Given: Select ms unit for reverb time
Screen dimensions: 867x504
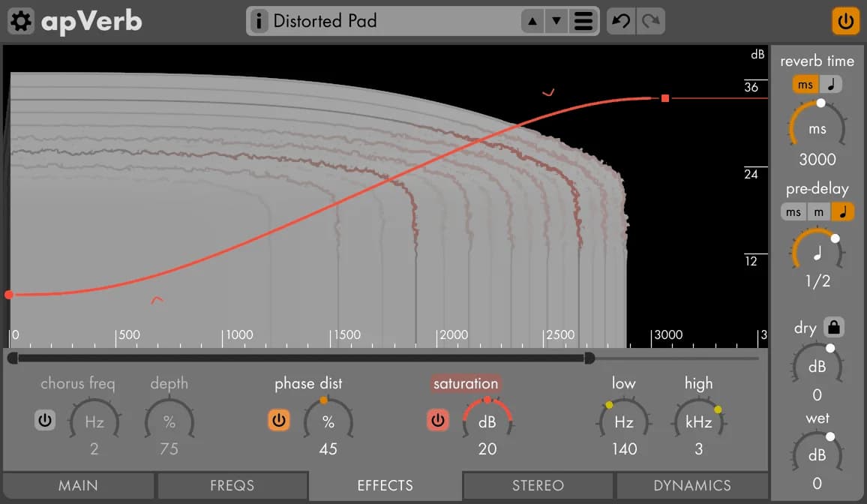Looking at the screenshot, I should pos(805,84).
